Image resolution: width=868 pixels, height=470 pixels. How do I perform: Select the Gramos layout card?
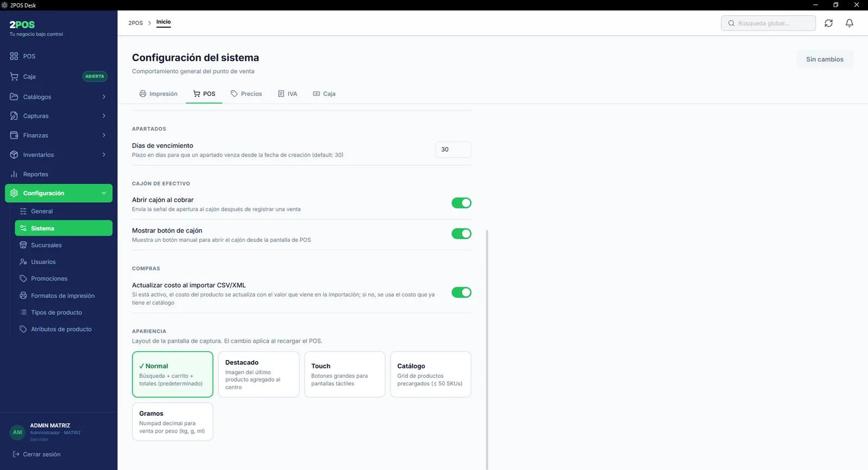click(x=173, y=421)
